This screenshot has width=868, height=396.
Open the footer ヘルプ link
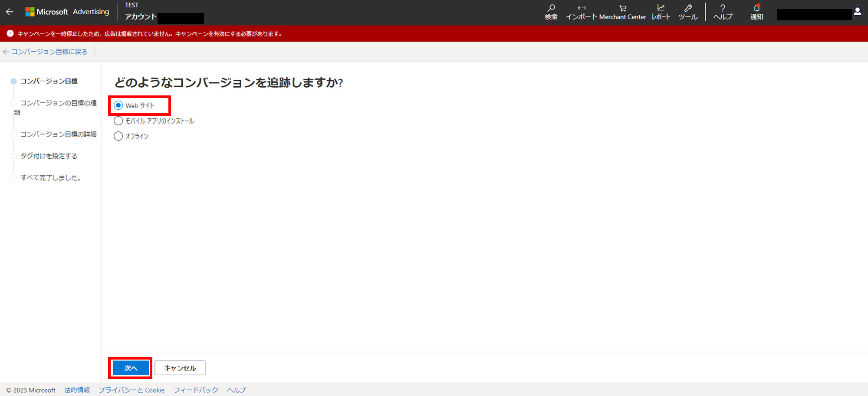(x=237, y=390)
